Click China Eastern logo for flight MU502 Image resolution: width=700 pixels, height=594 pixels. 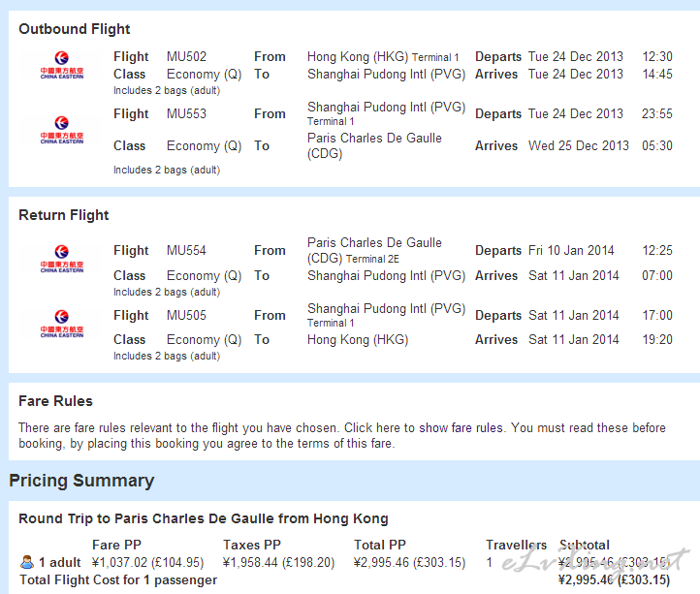coord(61,64)
